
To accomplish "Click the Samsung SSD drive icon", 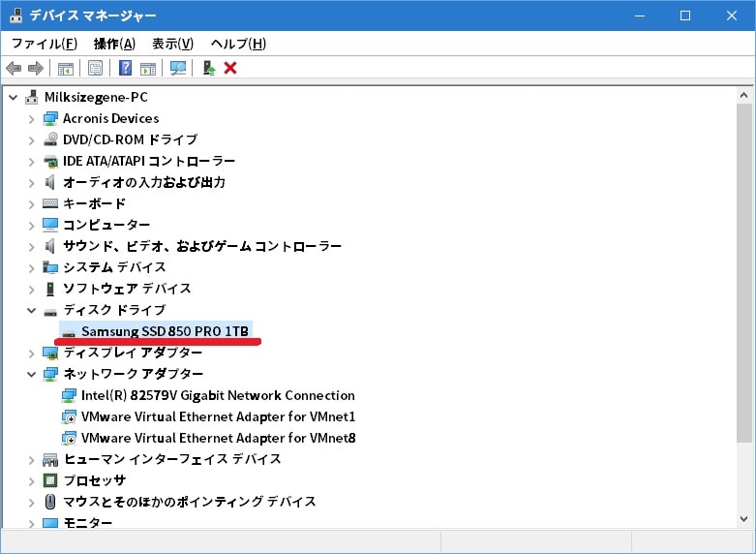I will click(x=69, y=332).
